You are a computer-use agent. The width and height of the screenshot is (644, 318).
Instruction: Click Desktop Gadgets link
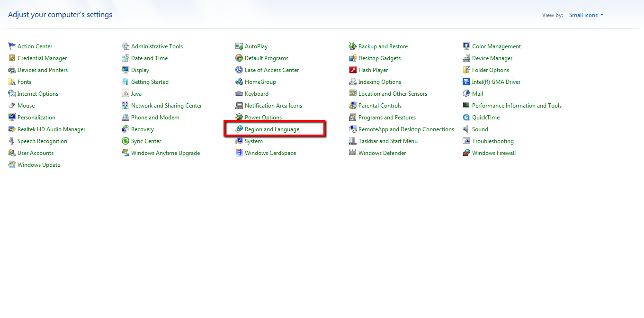379,58
